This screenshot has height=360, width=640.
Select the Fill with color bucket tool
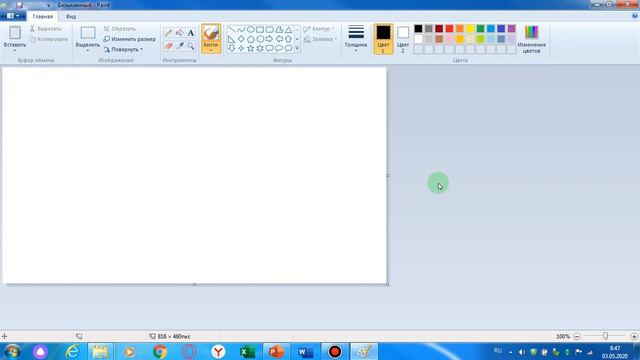coord(180,33)
